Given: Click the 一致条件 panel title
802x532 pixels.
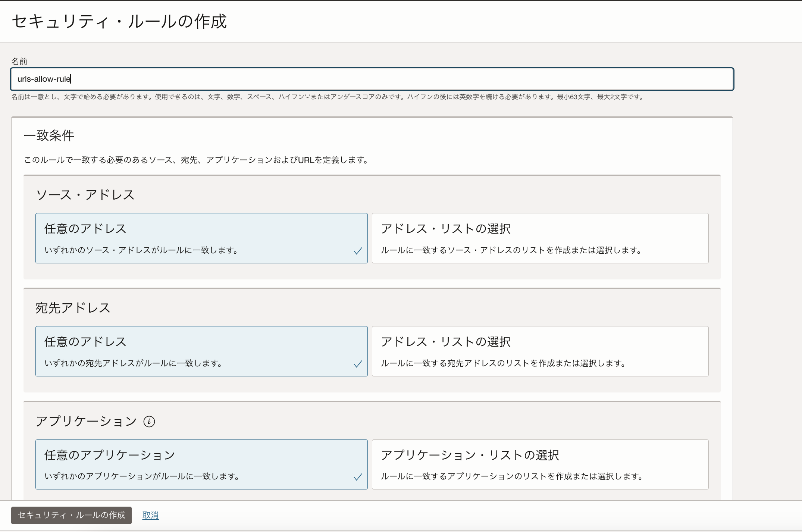Looking at the screenshot, I should point(49,136).
